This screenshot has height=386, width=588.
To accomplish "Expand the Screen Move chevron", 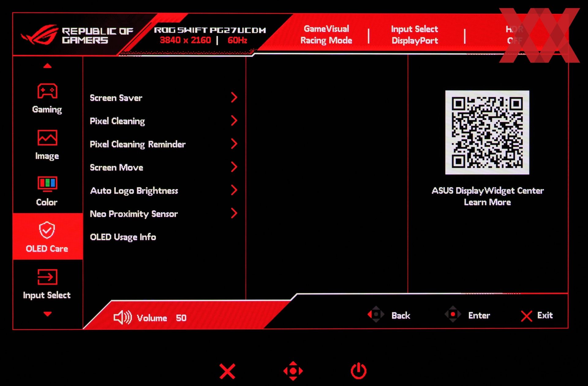I will click(234, 167).
